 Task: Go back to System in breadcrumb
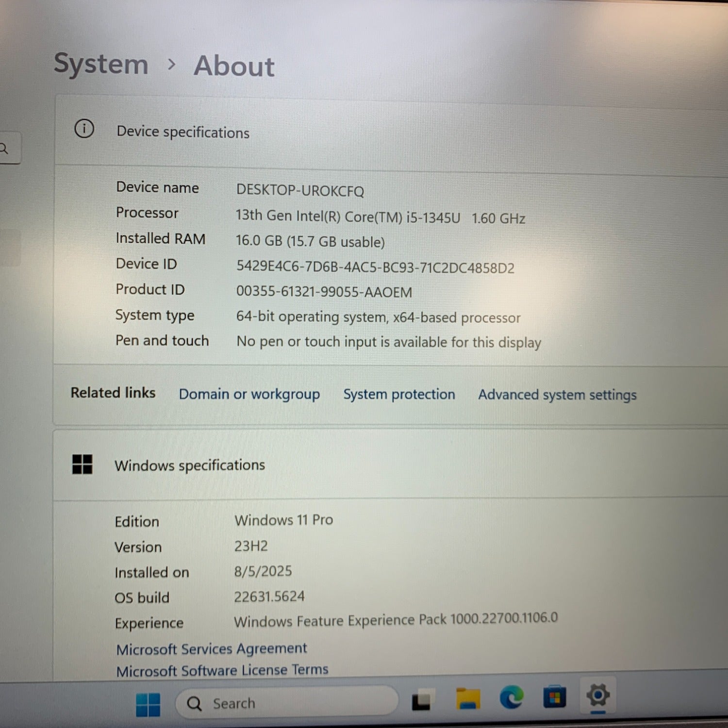[101, 64]
